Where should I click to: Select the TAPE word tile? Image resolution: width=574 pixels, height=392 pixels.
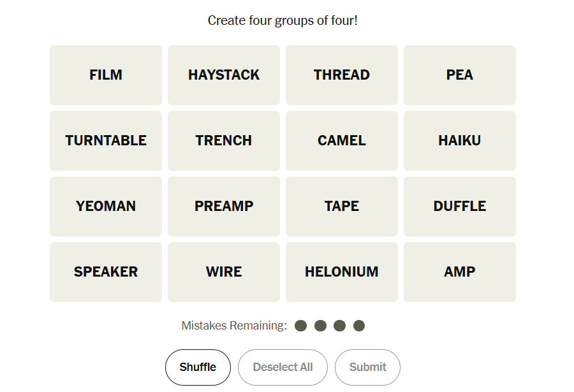point(342,207)
